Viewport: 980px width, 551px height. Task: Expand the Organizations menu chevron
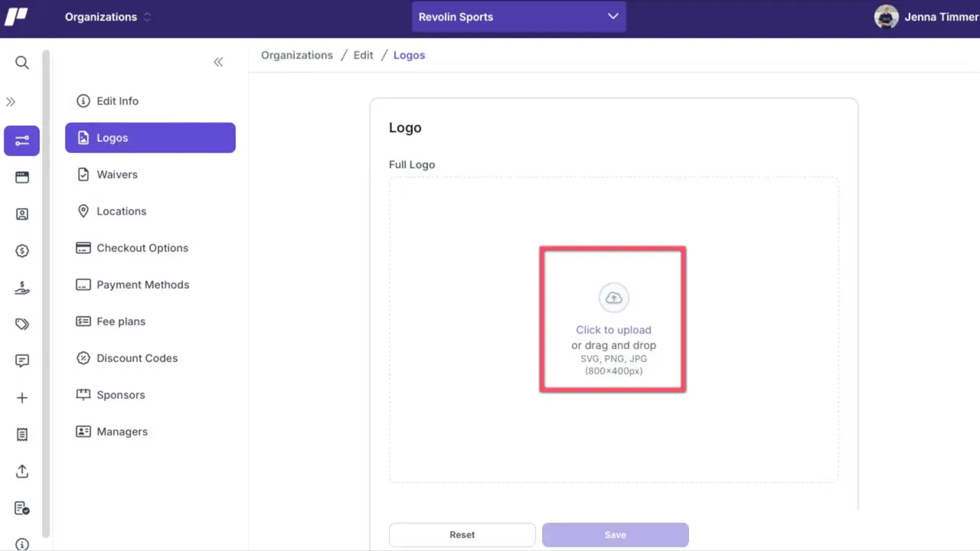click(x=147, y=17)
